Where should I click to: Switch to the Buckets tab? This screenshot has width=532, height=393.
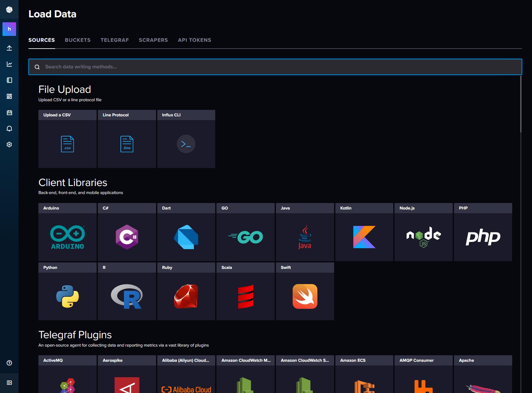78,40
